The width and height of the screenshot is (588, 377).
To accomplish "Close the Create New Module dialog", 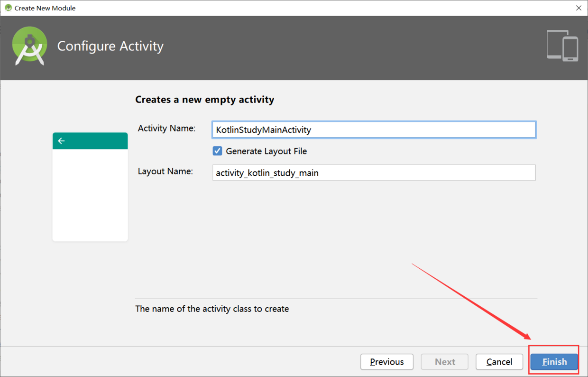I will 579,8.
